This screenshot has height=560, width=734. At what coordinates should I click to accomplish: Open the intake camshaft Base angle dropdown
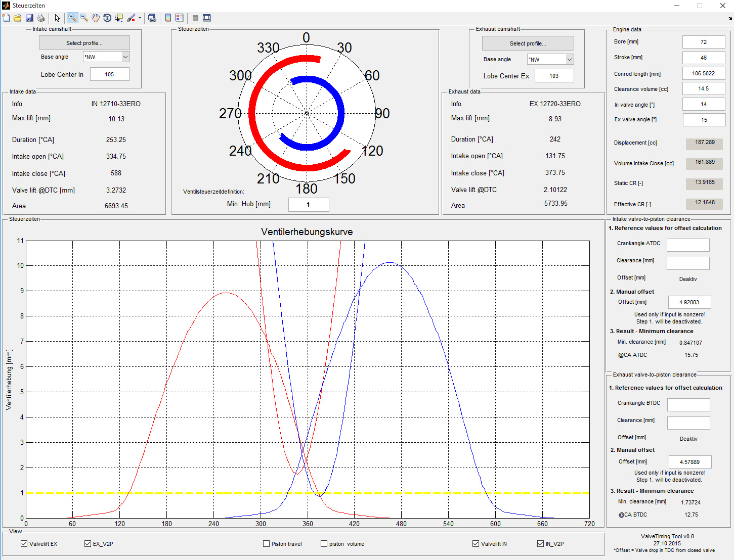[125, 57]
